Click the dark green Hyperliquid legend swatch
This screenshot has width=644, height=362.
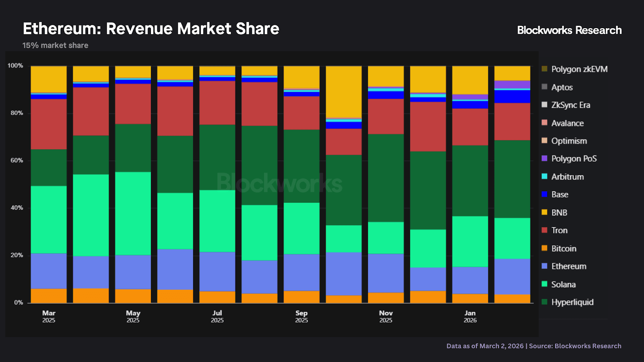point(545,302)
